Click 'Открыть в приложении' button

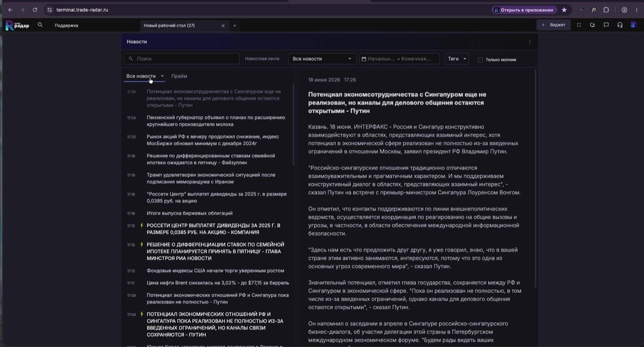(x=524, y=10)
